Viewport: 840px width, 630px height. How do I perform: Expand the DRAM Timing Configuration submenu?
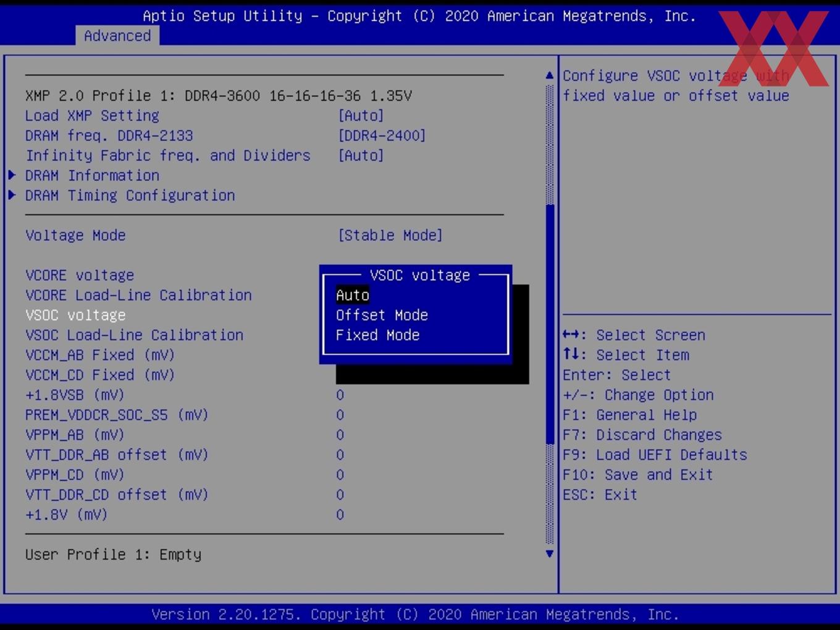click(130, 195)
